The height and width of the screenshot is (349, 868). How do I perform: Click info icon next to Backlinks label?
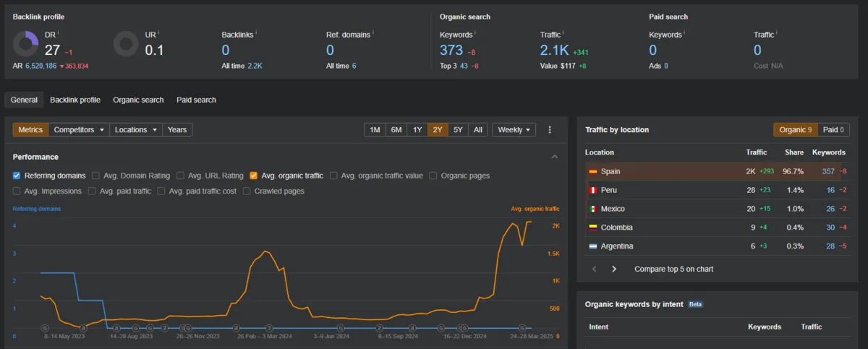tap(256, 33)
